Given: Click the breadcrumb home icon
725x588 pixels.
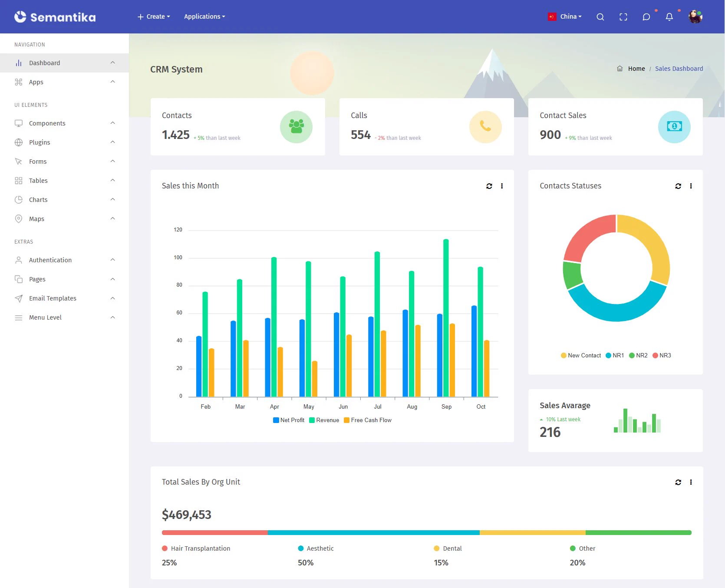Looking at the screenshot, I should (620, 69).
